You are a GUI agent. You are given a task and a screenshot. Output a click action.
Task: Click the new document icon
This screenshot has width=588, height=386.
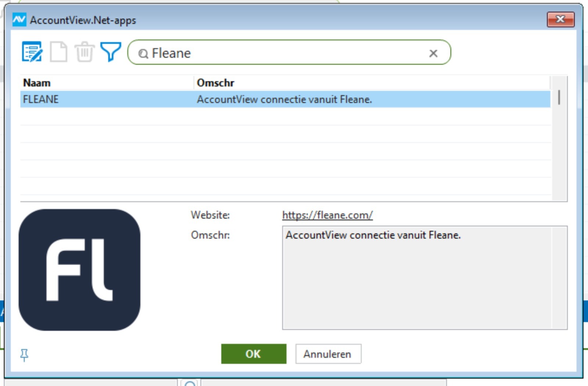(58, 52)
